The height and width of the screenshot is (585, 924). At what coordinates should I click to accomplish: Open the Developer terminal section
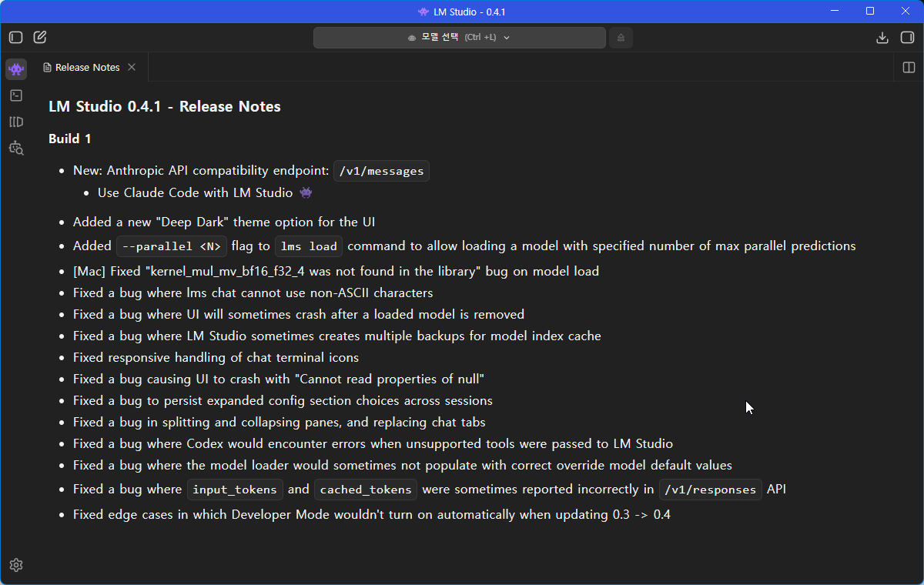coord(16,95)
